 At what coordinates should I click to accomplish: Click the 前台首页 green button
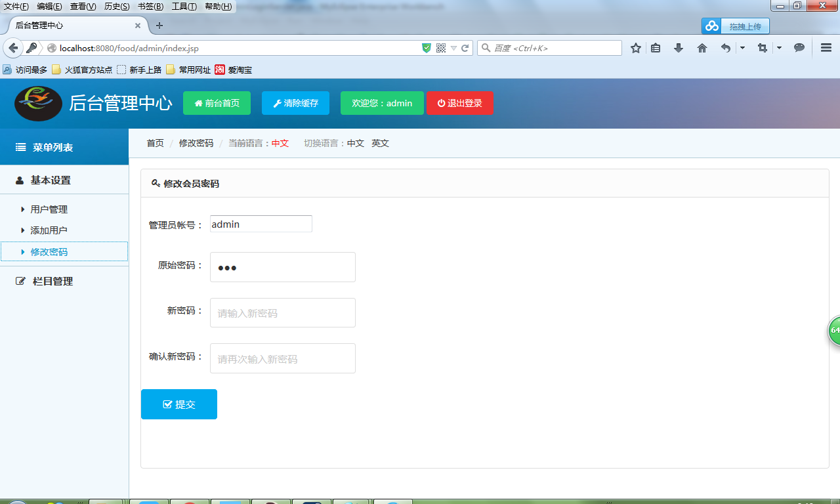click(x=217, y=103)
